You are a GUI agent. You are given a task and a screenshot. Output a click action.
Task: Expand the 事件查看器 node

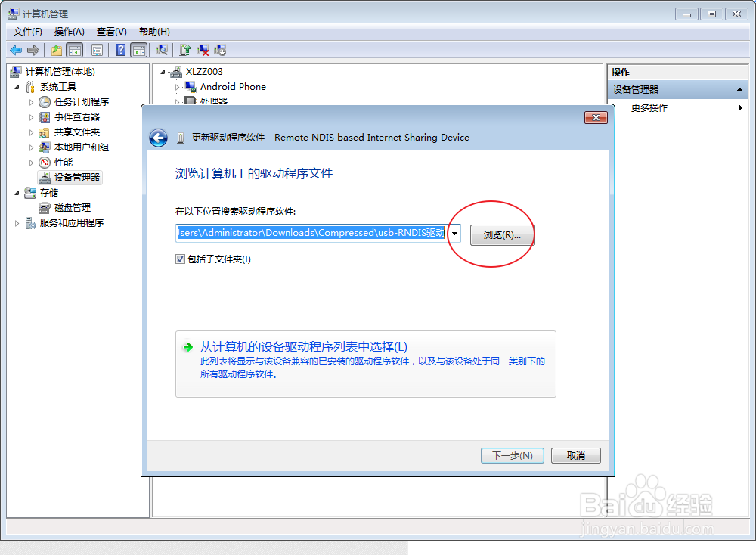tap(31, 117)
